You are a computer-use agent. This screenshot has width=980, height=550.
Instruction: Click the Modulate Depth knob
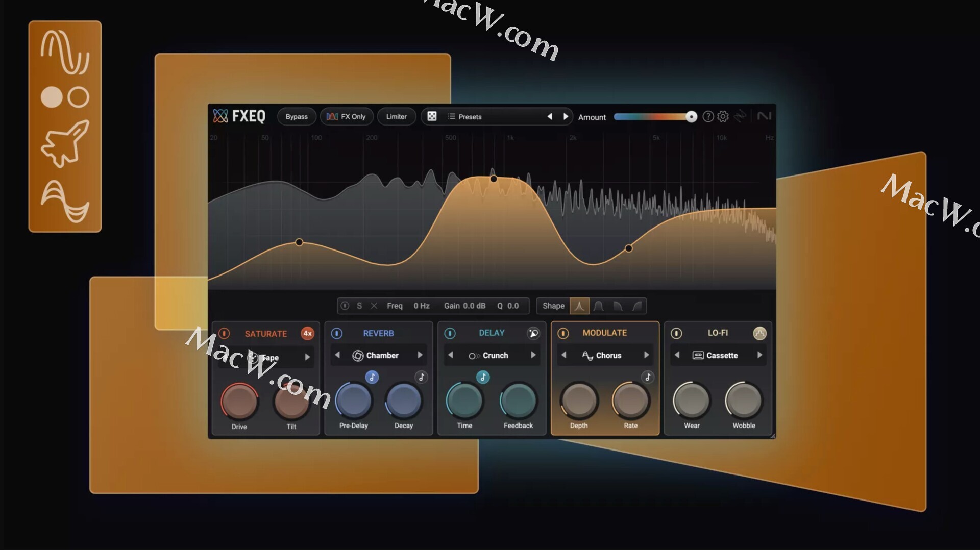tap(579, 401)
